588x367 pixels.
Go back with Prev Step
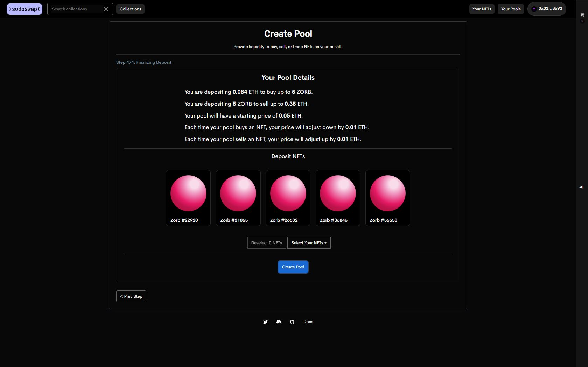coord(131,296)
